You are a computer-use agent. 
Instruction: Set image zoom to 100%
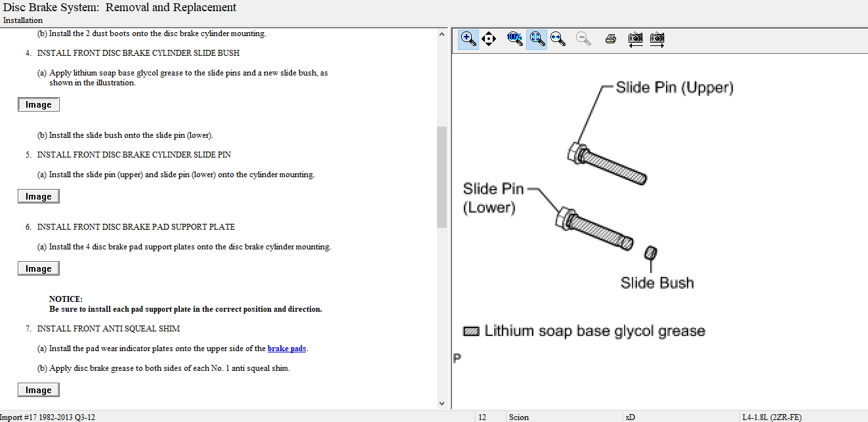point(516,39)
